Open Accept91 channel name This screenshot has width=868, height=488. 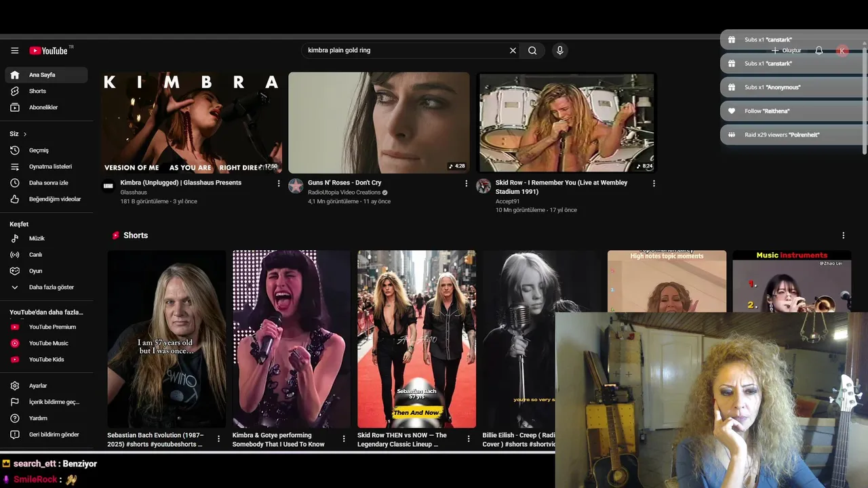507,201
